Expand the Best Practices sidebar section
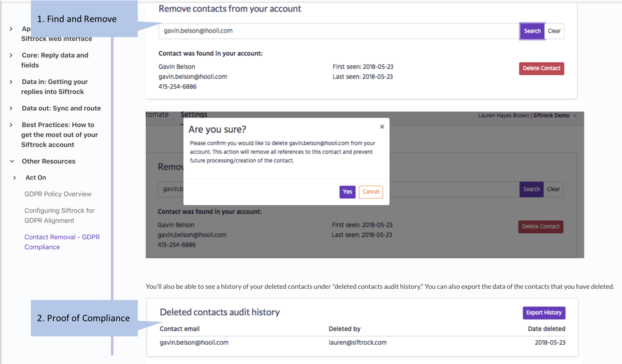622x364 pixels. pos(11,125)
